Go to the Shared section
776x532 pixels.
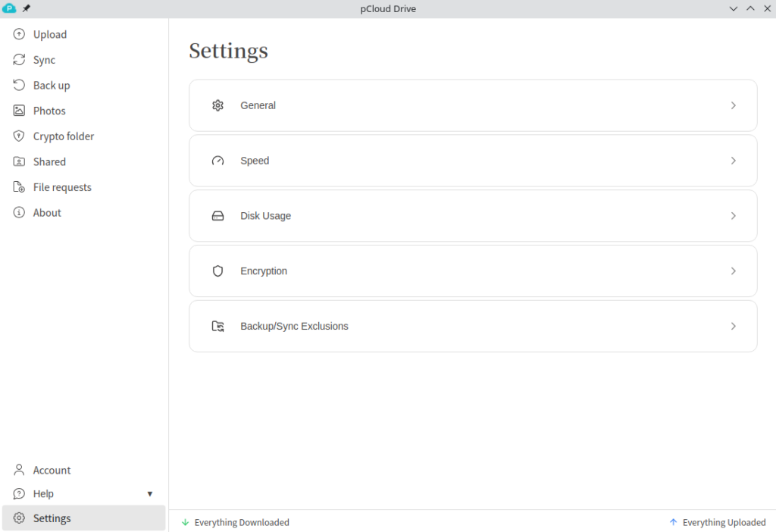[x=49, y=162]
